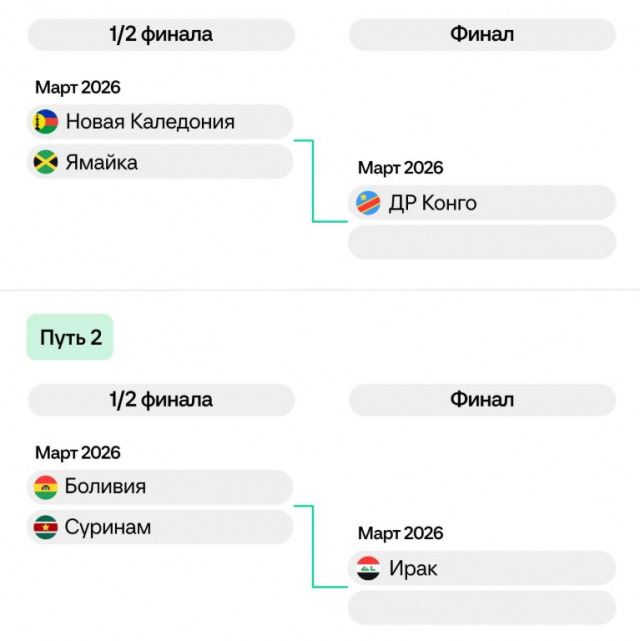
Task: Select the Новая Каледония team row
Action: click(x=160, y=122)
